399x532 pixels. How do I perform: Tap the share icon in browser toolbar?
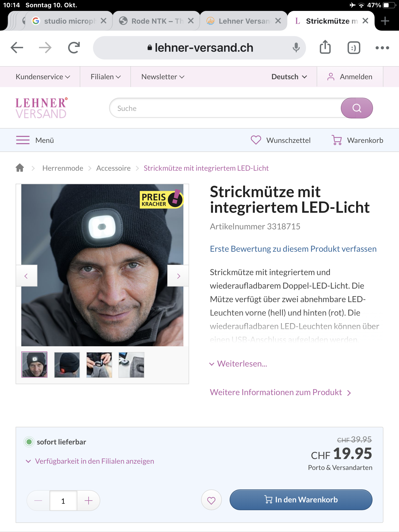pyautogui.click(x=325, y=47)
